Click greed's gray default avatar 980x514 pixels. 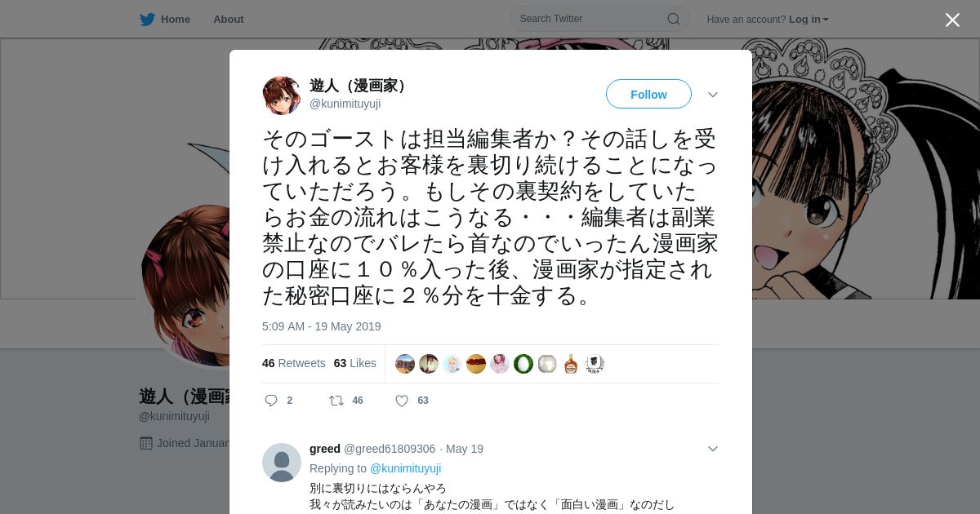(282, 463)
